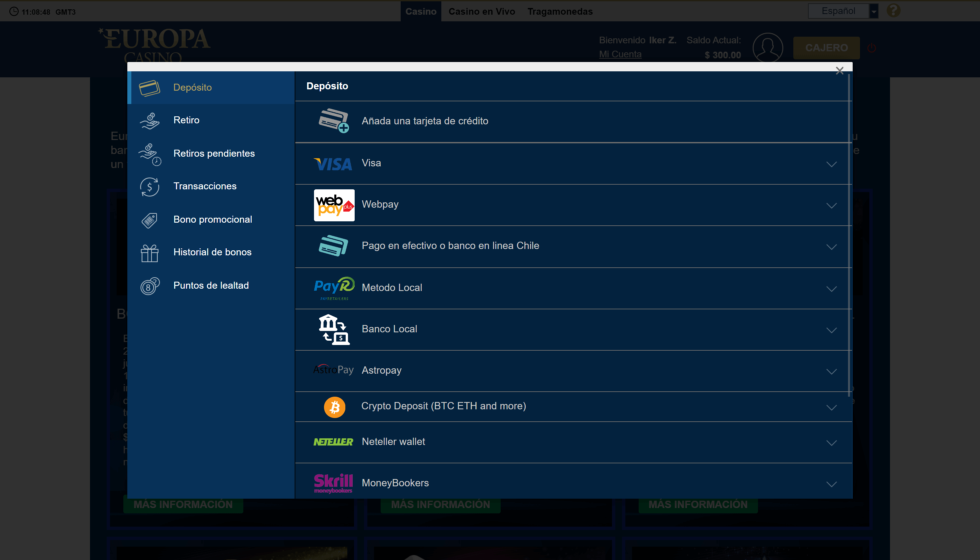Click the Historial de bonos gift icon

click(x=149, y=253)
